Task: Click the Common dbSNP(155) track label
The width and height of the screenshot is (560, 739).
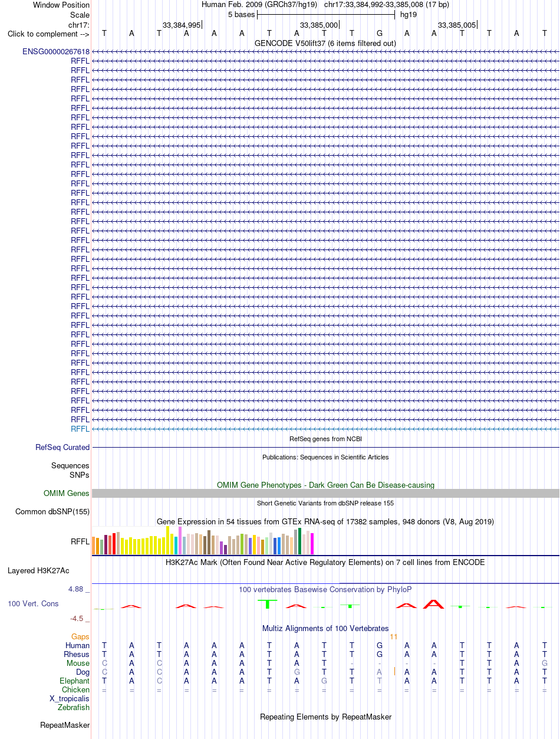Action: pyautogui.click(x=52, y=512)
